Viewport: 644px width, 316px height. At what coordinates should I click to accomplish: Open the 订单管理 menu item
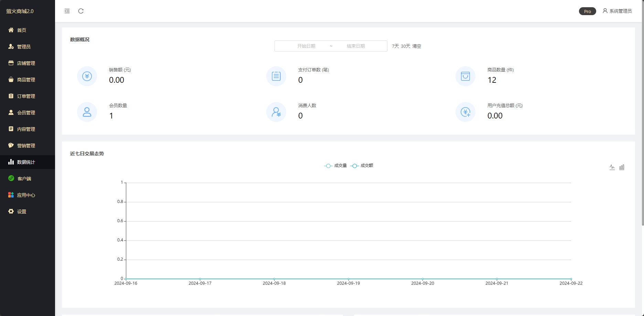pyautogui.click(x=28, y=96)
